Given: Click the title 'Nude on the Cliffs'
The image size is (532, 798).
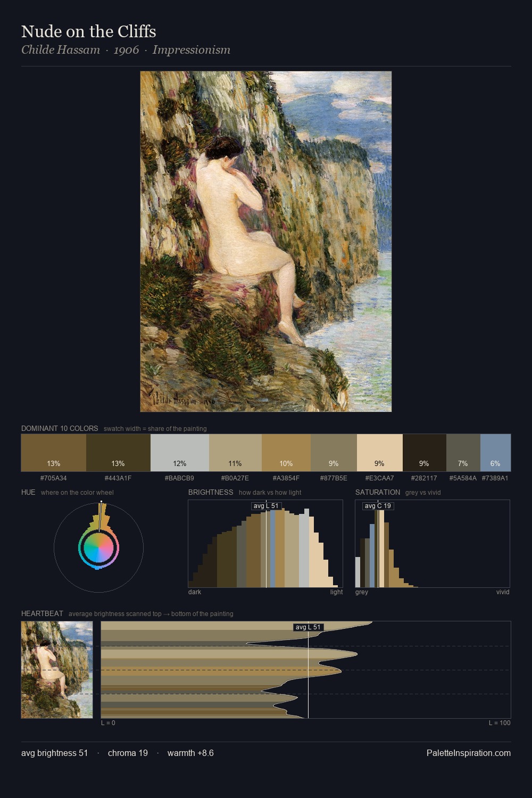Looking at the screenshot, I should click(89, 31).
